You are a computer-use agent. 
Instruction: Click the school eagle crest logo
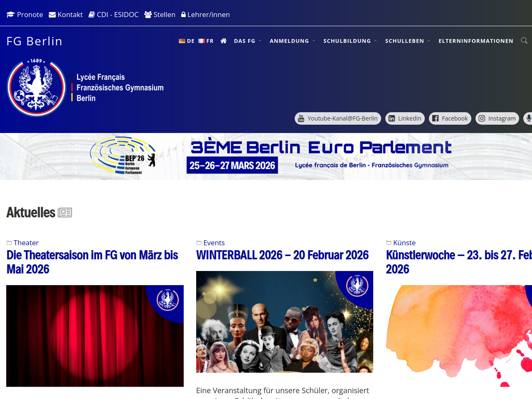(x=37, y=88)
